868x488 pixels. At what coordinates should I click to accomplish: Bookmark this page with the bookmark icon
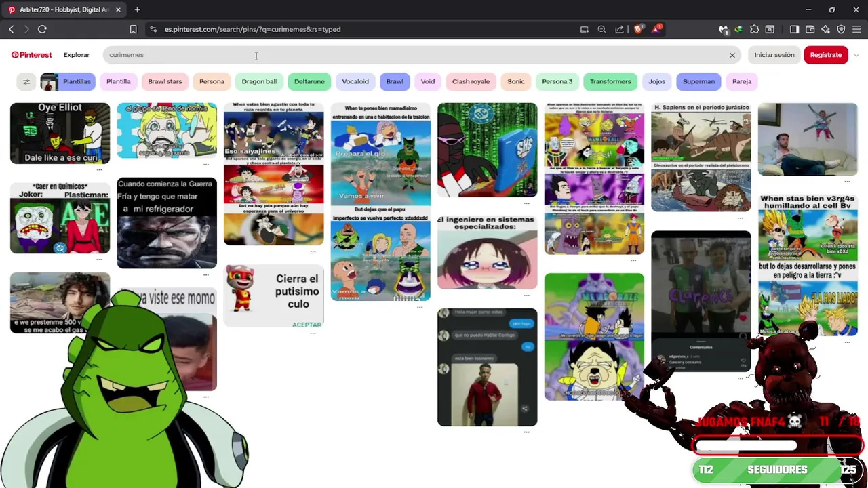[x=133, y=29]
